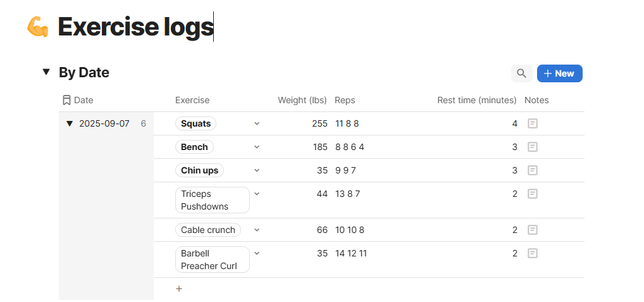644x302 pixels.
Task: Select the Chin ups exercise tag
Action: coord(199,170)
